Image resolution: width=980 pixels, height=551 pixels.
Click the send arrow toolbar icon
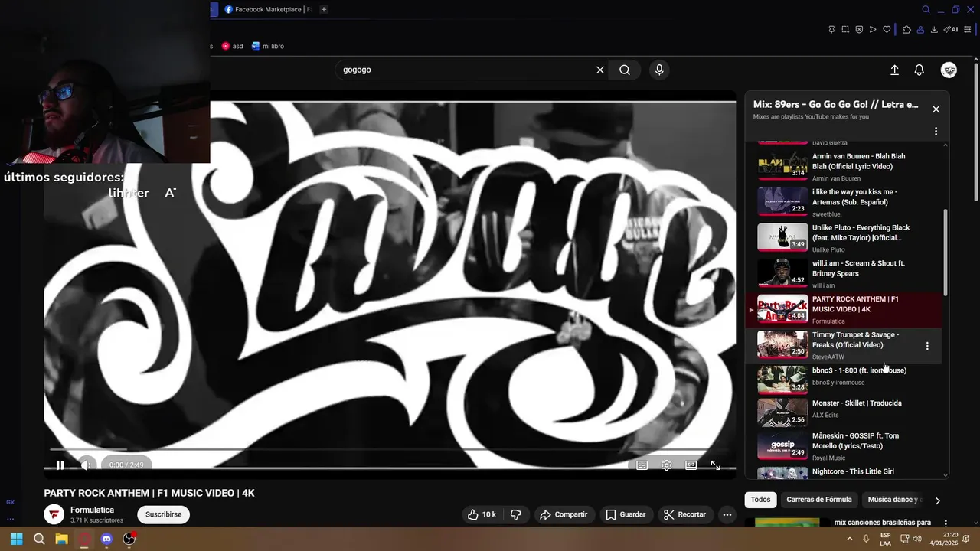873,30
